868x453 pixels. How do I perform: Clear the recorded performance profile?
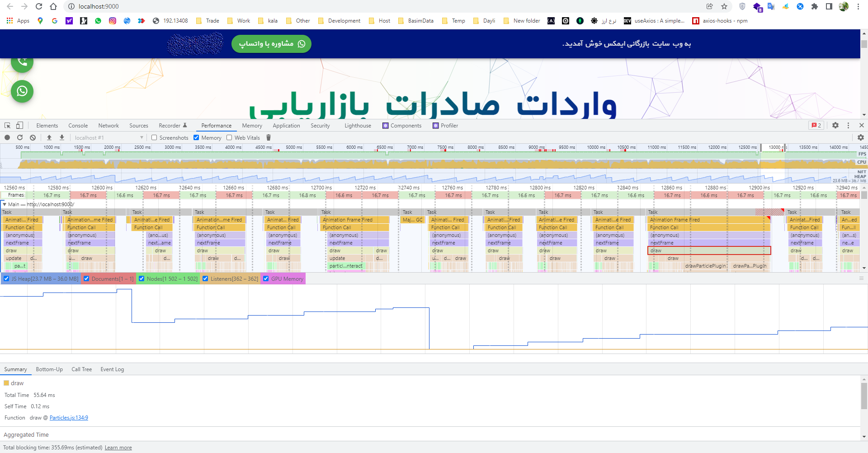tap(32, 137)
